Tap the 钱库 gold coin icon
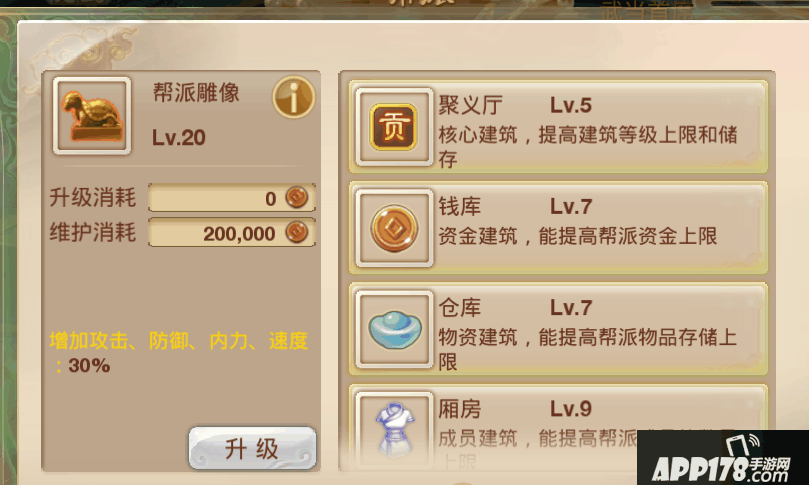The image size is (809, 485). 394,228
